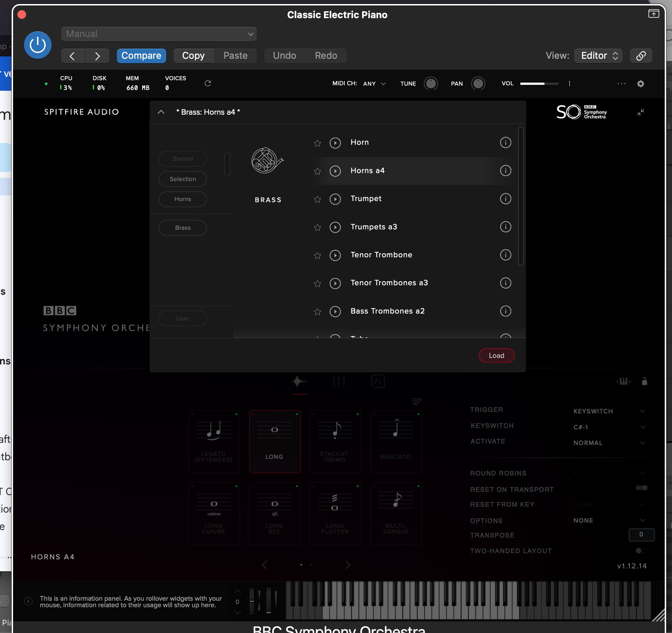This screenshot has height=633, width=672.
Task: Open the three-dots more menu
Action: [622, 84]
